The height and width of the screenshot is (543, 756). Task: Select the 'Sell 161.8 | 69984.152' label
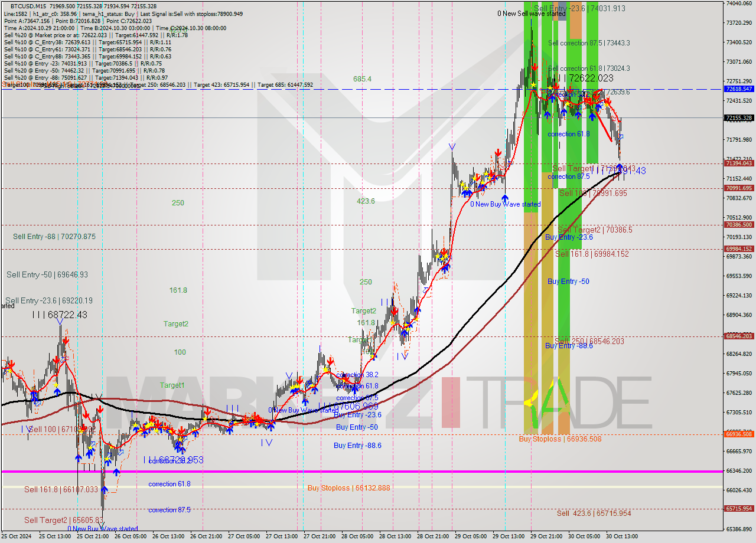coord(592,254)
